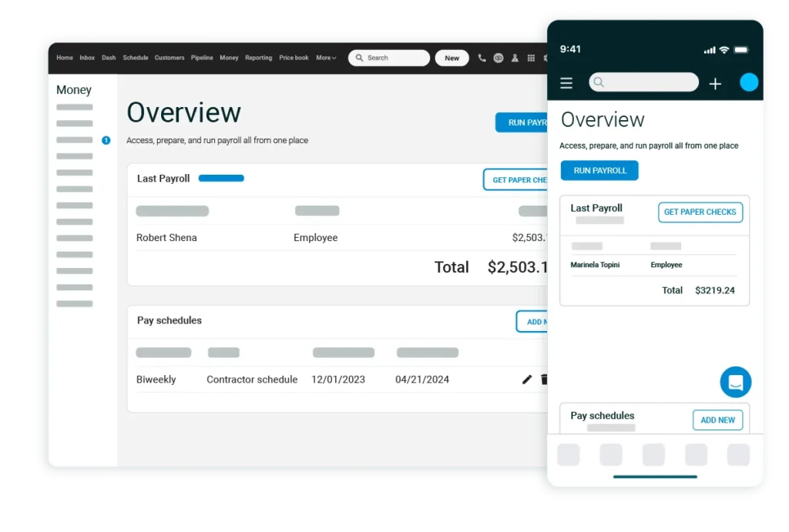Click the blue profile avatar on mobile

749,83
